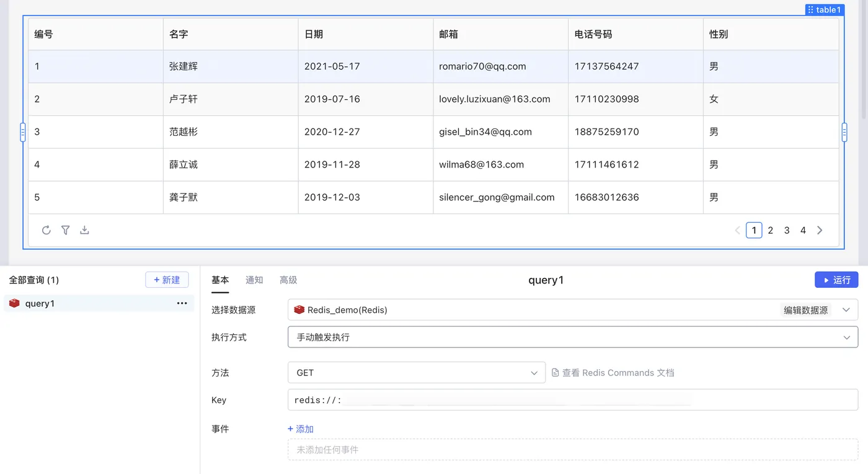Click the date cell 2019-07-16
This screenshot has height=474, width=868.
(x=366, y=99)
